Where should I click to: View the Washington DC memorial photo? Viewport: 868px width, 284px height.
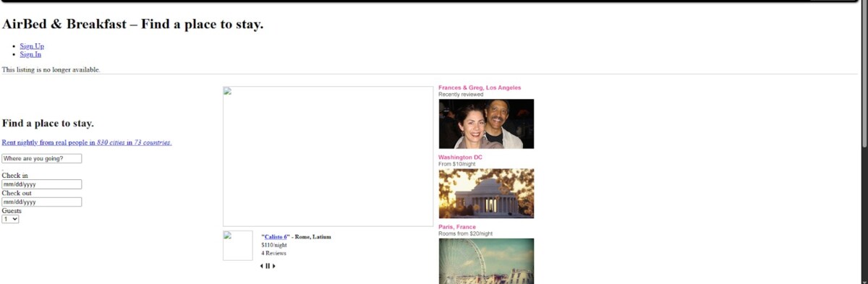pyautogui.click(x=486, y=194)
